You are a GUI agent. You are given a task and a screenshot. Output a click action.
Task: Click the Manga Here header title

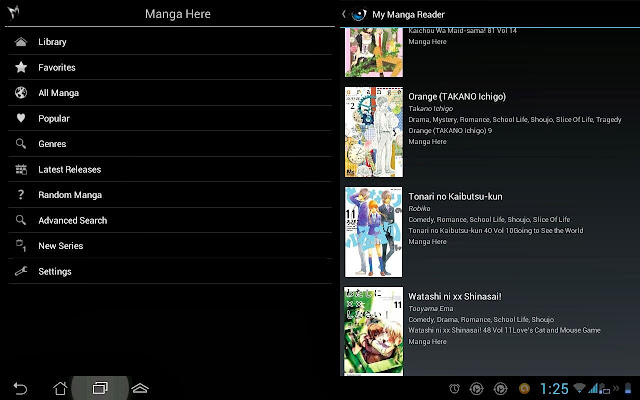click(178, 14)
